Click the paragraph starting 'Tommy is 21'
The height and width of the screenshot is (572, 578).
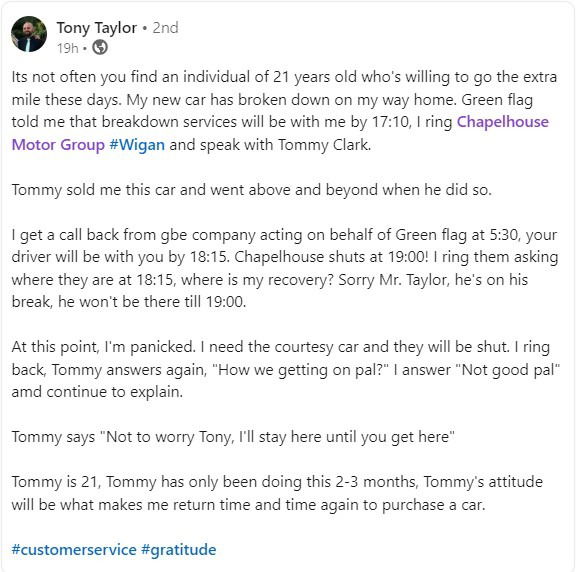coord(277,493)
